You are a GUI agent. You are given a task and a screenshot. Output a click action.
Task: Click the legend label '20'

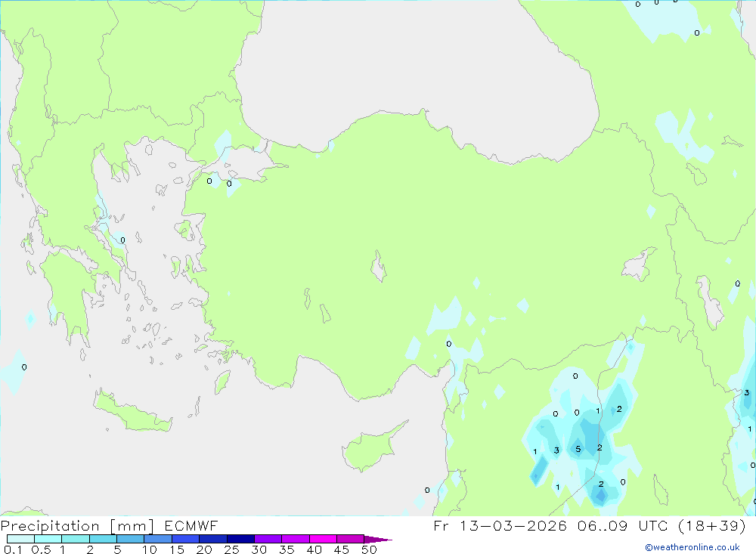[204, 549]
